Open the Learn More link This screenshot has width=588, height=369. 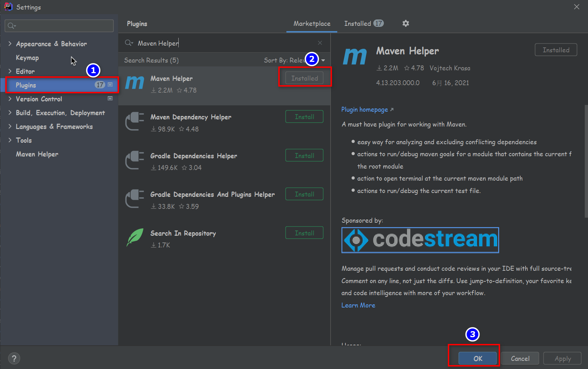click(x=358, y=305)
